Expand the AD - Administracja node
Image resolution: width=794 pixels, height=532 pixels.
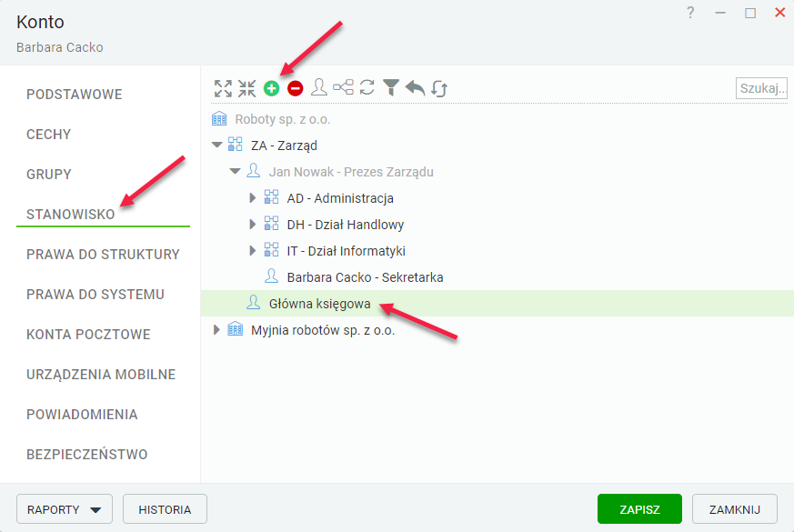coord(252,197)
